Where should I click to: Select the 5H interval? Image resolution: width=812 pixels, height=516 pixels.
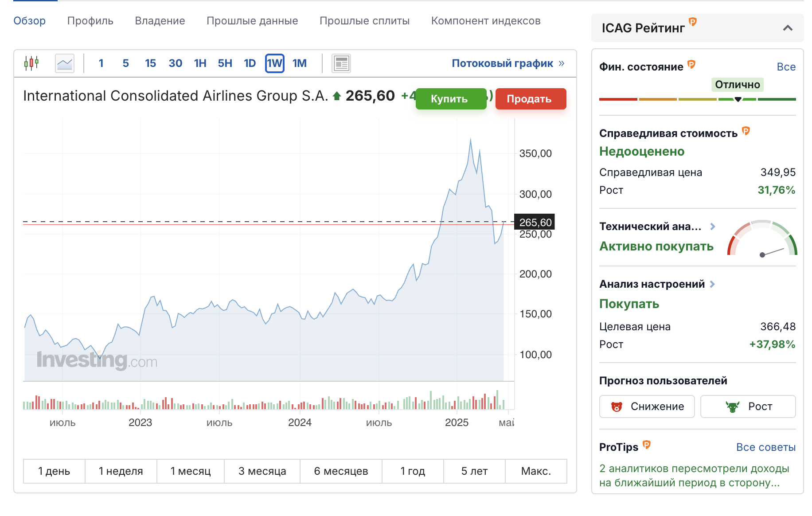[x=225, y=63]
